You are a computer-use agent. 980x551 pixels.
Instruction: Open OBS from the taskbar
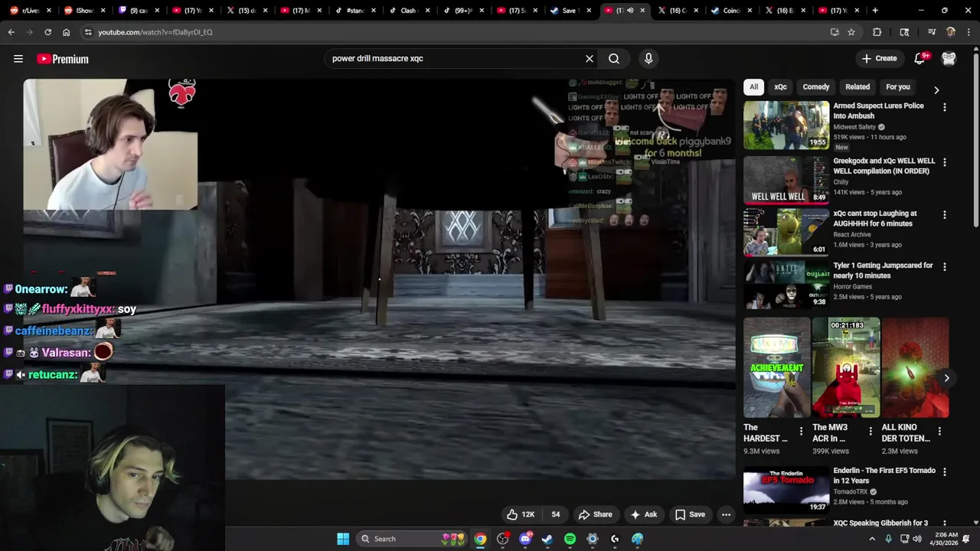tap(503, 539)
